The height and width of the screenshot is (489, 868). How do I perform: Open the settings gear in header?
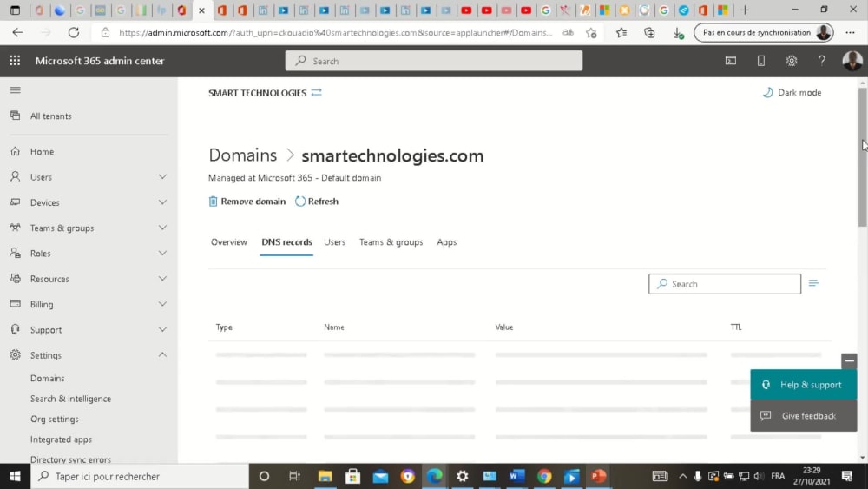pyautogui.click(x=792, y=61)
